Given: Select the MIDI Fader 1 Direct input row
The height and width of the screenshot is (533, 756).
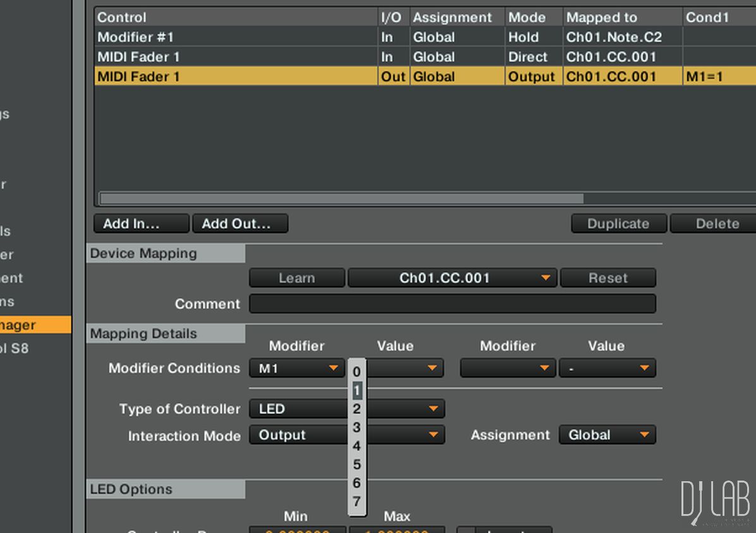Looking at the screenshot, I should 234,57.
